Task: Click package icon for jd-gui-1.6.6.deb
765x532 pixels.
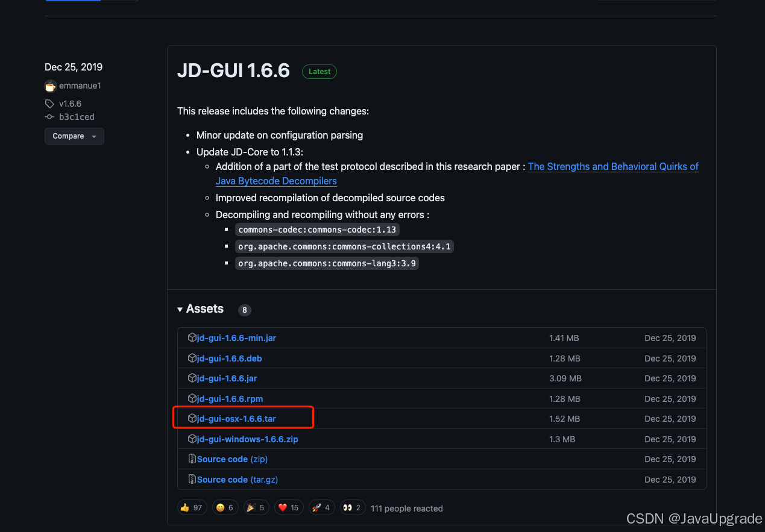Action: (192, 358)
